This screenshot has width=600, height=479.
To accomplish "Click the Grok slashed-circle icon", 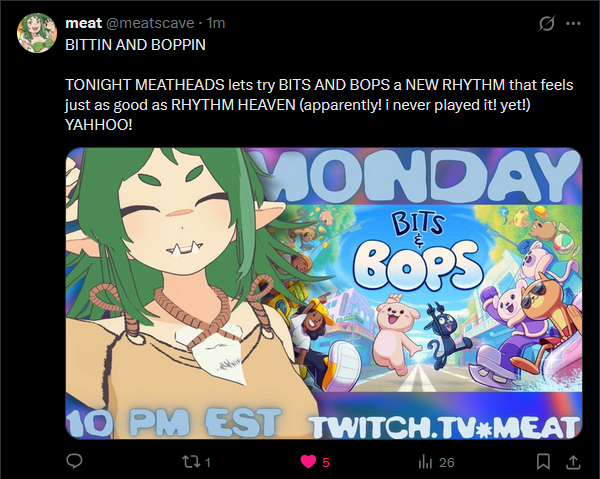I will pyautogui.click(x=546, y=24).
